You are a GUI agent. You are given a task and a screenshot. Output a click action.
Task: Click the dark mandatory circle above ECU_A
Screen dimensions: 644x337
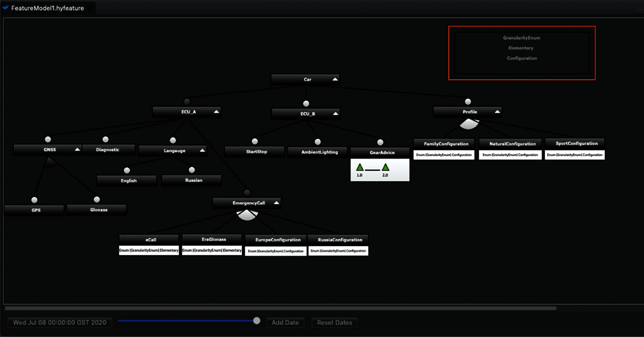[187, 102]
